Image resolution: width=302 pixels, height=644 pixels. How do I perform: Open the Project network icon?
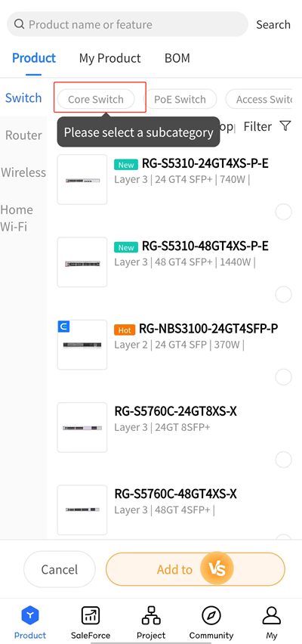click(151, 616)
